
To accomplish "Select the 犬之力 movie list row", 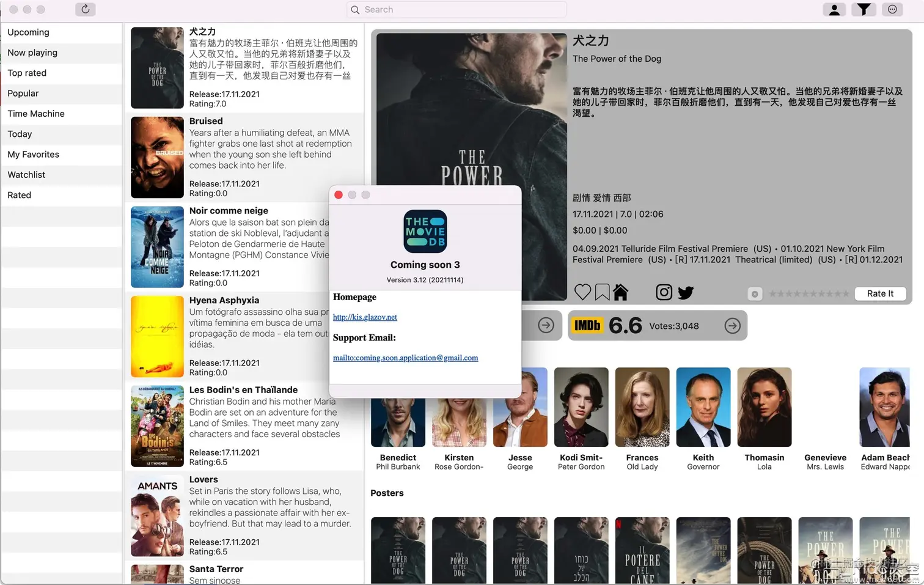I will click(244, 68).
